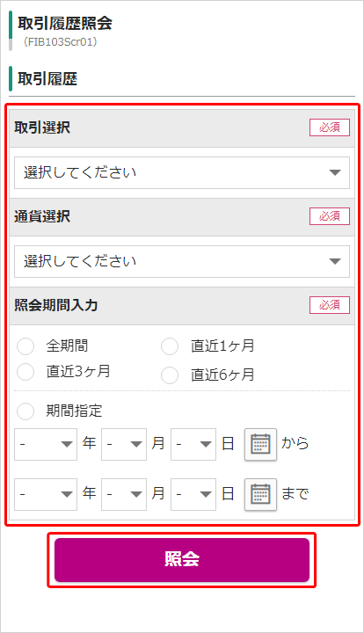364x633 pixels.
Task: Click the 取引履歴照会 page heading
Action: (65, 24)
